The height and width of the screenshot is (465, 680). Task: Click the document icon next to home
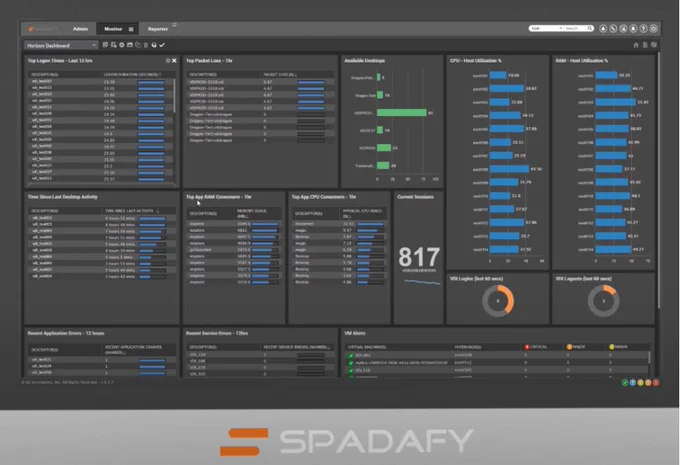645,45
